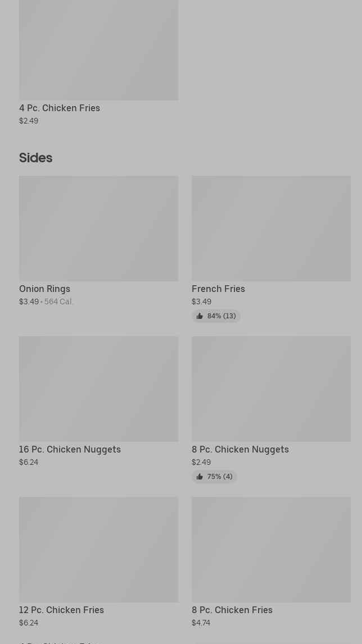Select the 8 Pc. Chicken Nuggets title
This screenshot has width=362, height=644.
(x=240, y=449)
